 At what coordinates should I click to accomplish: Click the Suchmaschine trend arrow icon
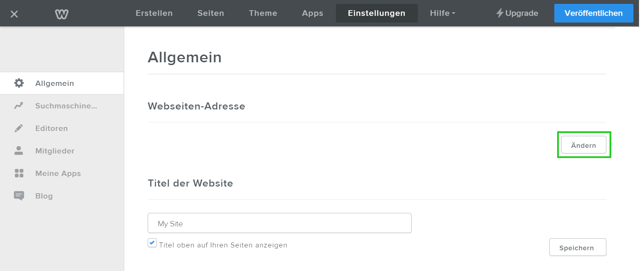click(x=19, y=106)
